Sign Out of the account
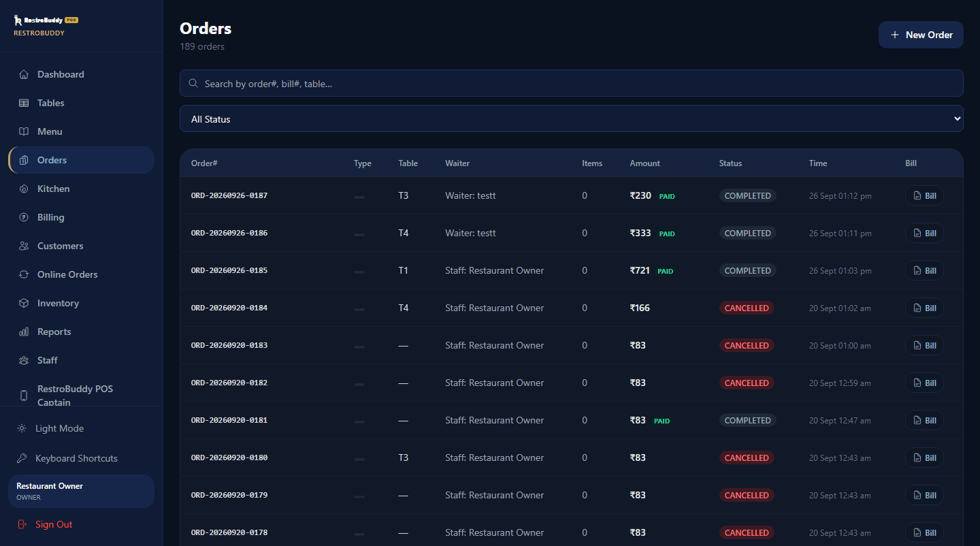Image resolution: width=980 pixels, height=546 pixels. click(x=81, y=524)
